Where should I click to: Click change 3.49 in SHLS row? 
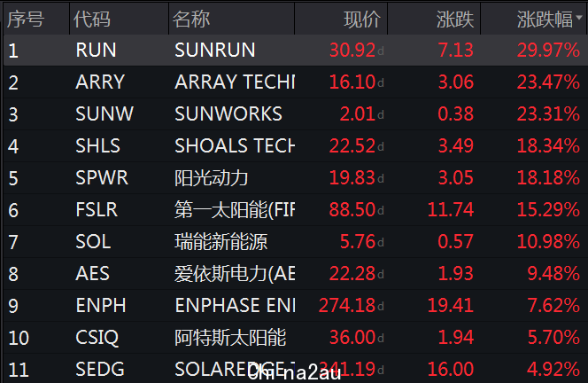(456, 145)
